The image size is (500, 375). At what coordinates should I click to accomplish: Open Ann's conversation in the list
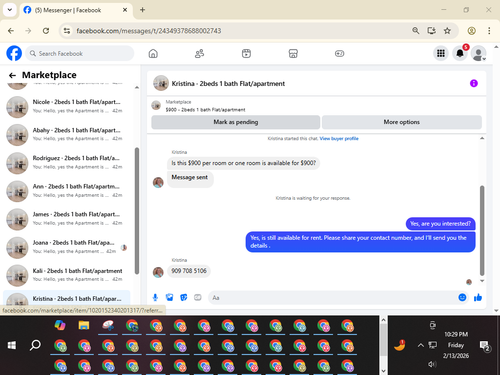click(67, 191)
